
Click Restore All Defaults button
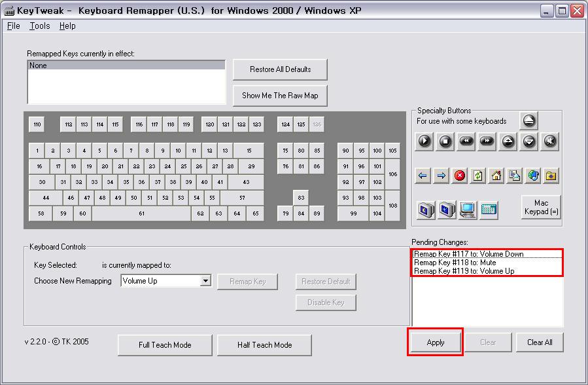click(280, 69)
